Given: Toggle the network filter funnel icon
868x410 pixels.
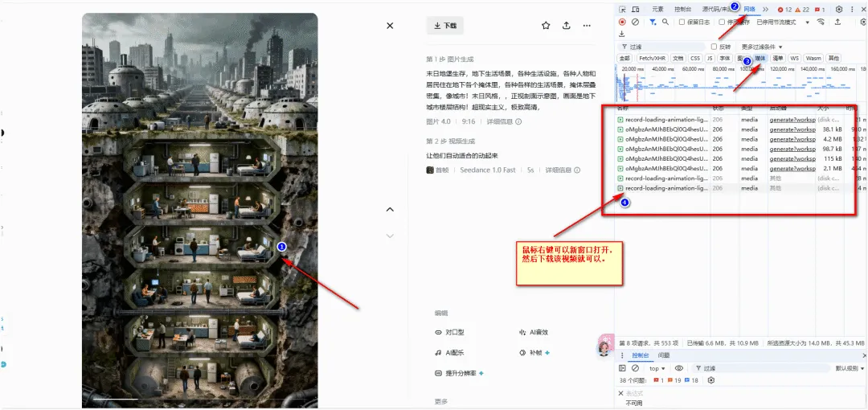Looking at the screenshot, I should click(653, 23).
